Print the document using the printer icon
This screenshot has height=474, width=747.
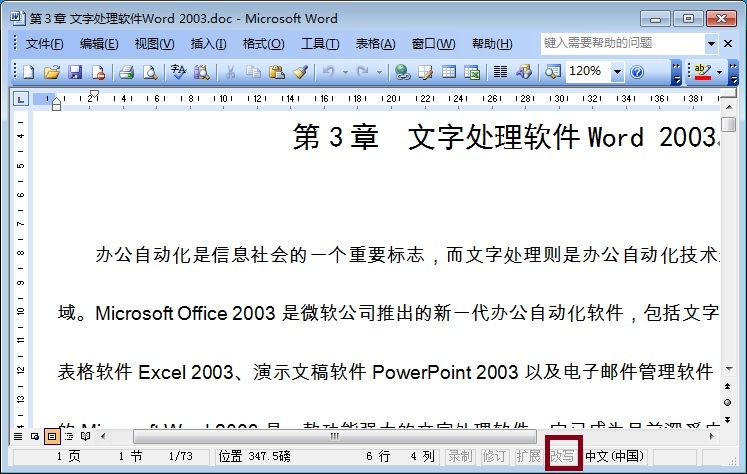[126, 72]
